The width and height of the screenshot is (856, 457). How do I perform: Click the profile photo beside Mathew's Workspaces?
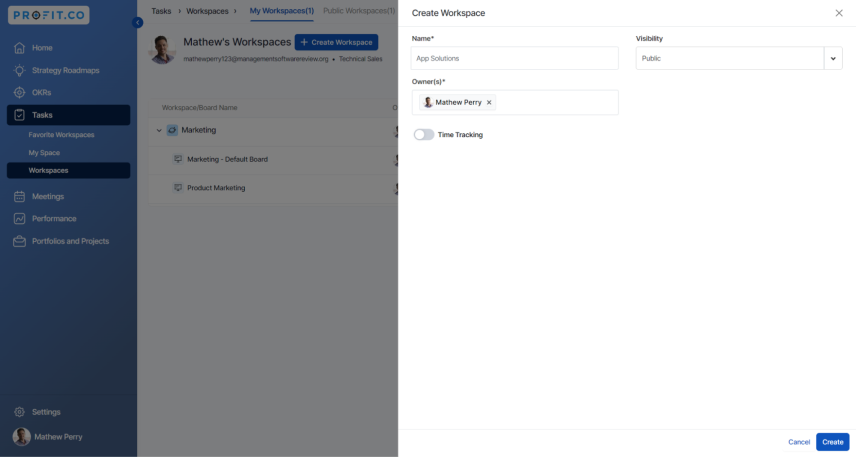tap(162, 50)
